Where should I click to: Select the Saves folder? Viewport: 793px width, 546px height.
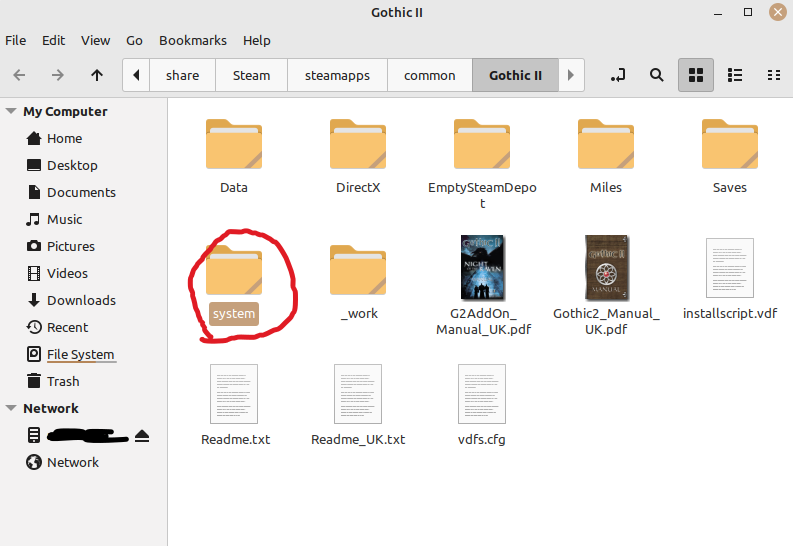pyautogui.click(x=730, y=157)
